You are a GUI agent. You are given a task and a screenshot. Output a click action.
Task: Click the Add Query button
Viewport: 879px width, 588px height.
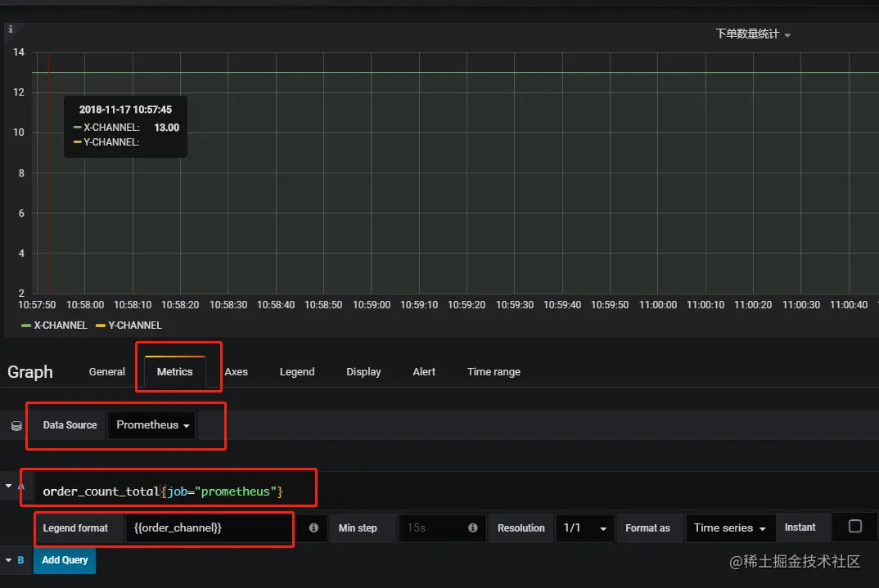pos(65,560)
